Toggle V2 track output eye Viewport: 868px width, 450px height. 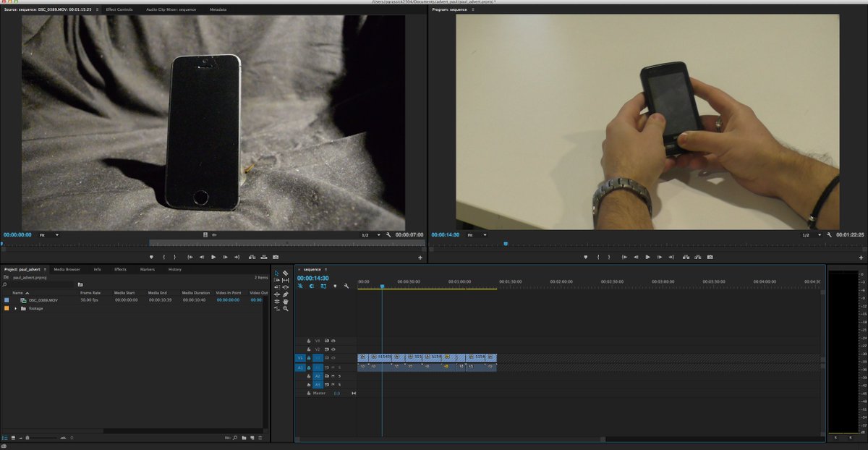[333, 349]
